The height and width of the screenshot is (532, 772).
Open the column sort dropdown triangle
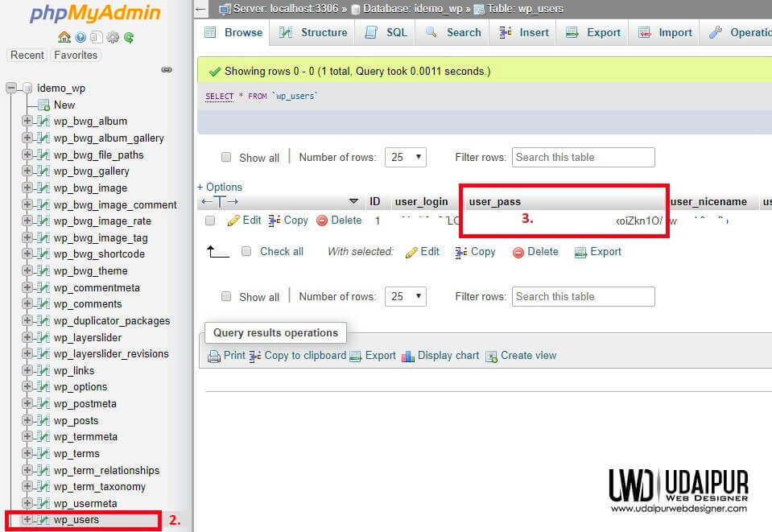click(353, 201)
